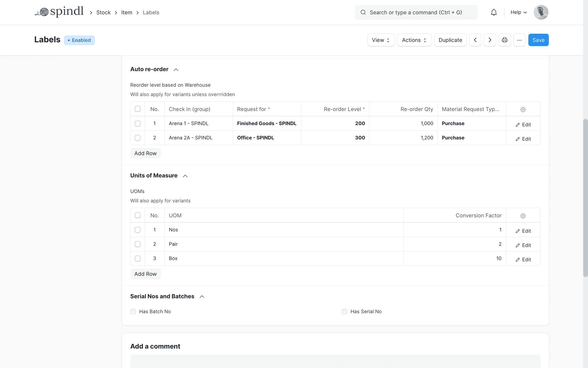This screenshot has height=368, width=588.
Task: Click the Add a comment input box
Action: (335, 363)
